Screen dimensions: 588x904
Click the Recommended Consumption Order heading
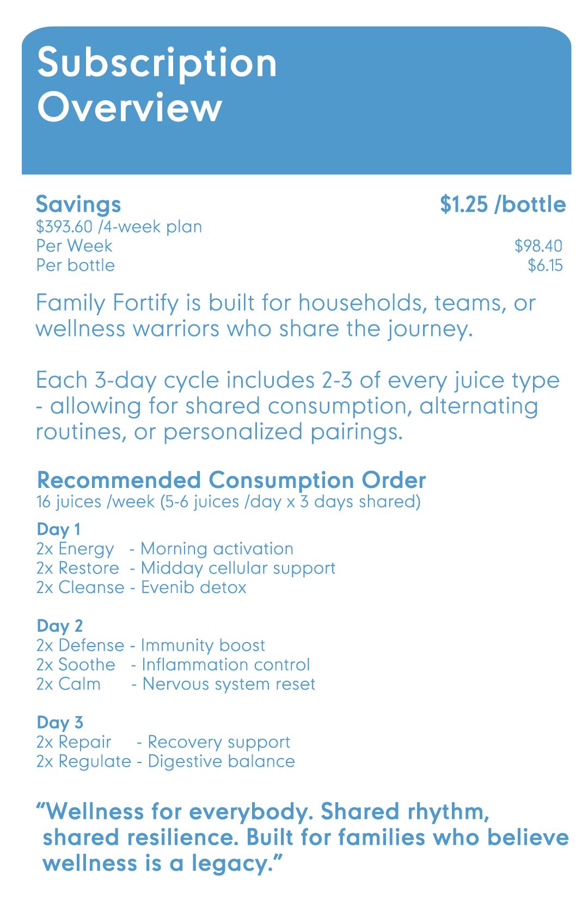231,480
